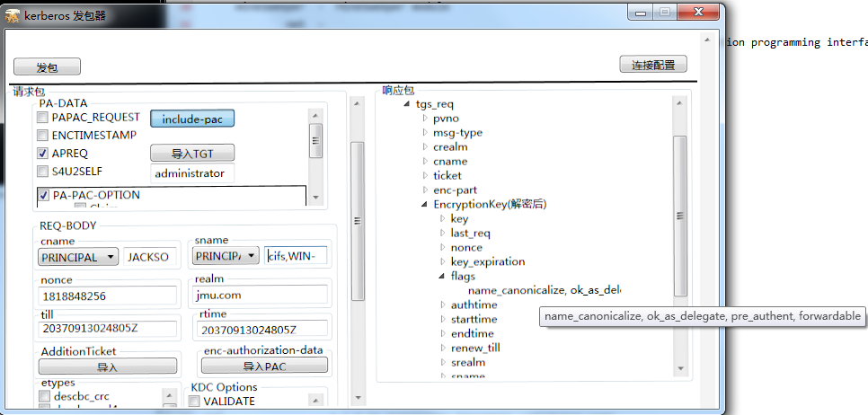
Task: Click the 发包 send packet button
Action: pyautogui.click(x=47, y=67)
